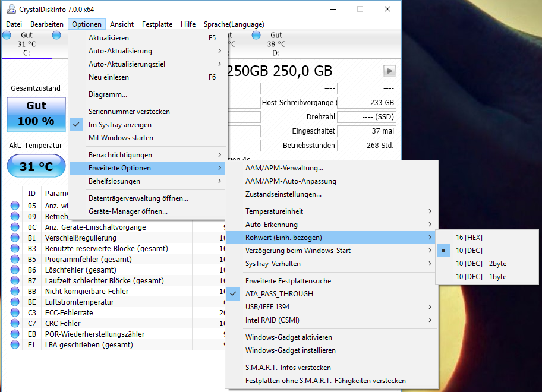
Task: Open Geräte-Manager öffnen...
Action: (x=148, y=211)
